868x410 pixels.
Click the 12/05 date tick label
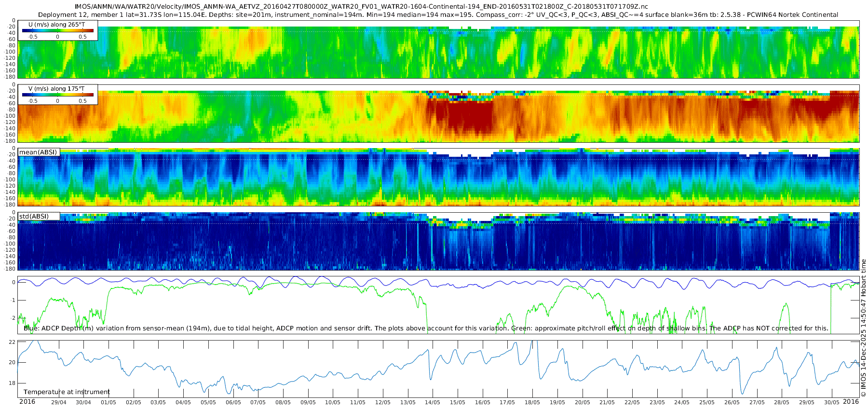[x=383, y=403]
